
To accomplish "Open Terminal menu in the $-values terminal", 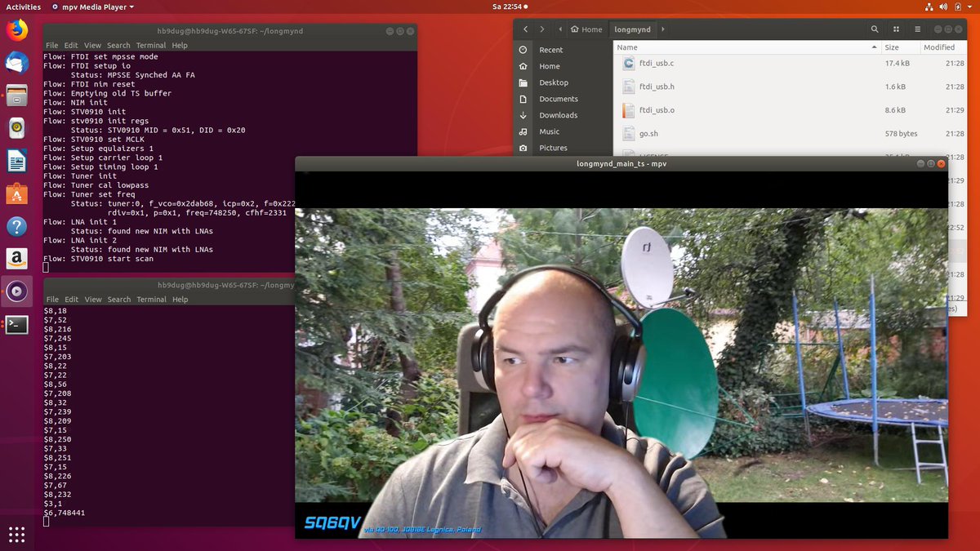I will [x=150, y=300].
